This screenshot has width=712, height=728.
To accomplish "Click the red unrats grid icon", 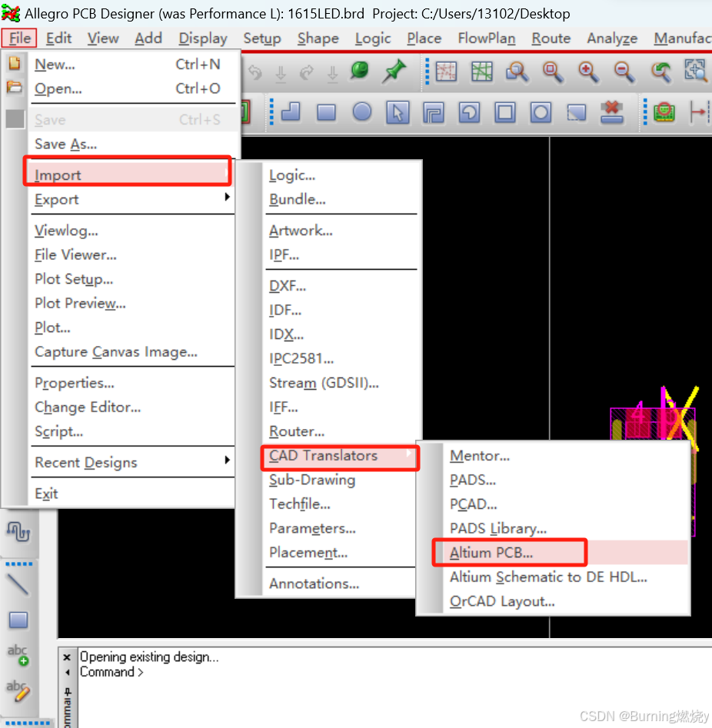I will point(446,71).
